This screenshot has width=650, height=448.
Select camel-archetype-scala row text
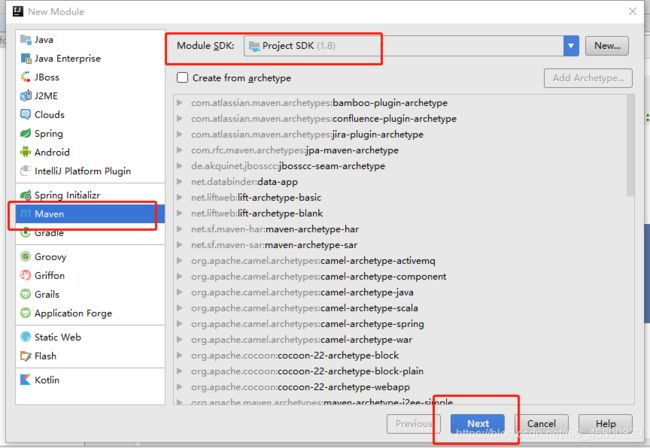(305, 308)
